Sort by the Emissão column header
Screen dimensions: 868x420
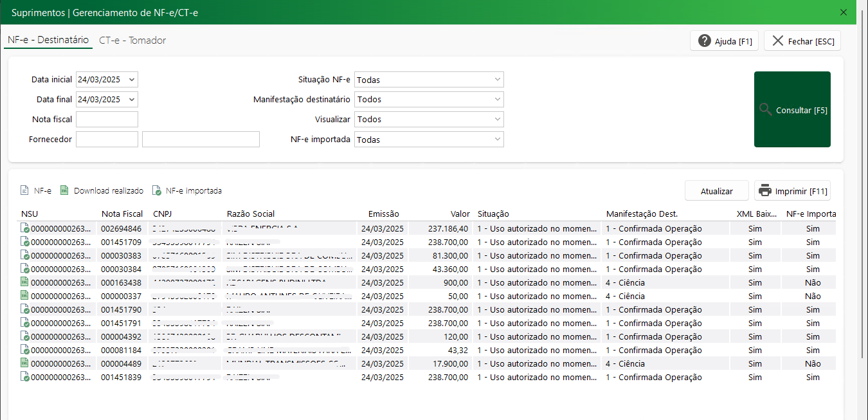click(383, 214)
